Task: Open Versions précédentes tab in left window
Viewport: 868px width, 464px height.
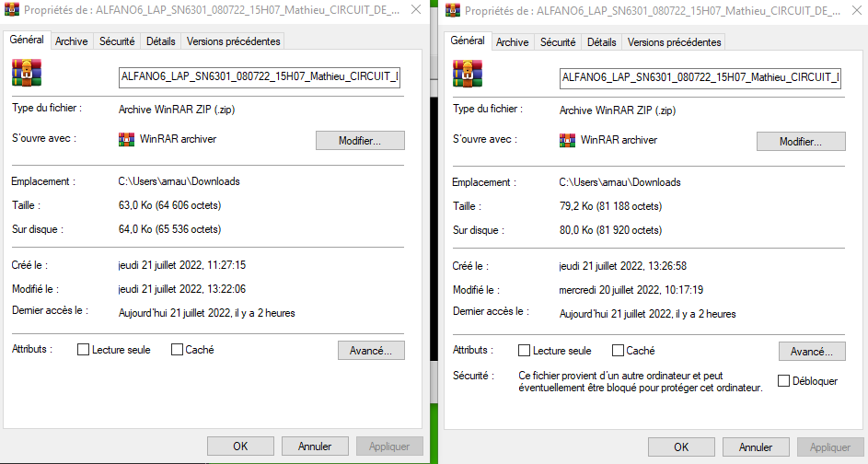Action: 233,41
